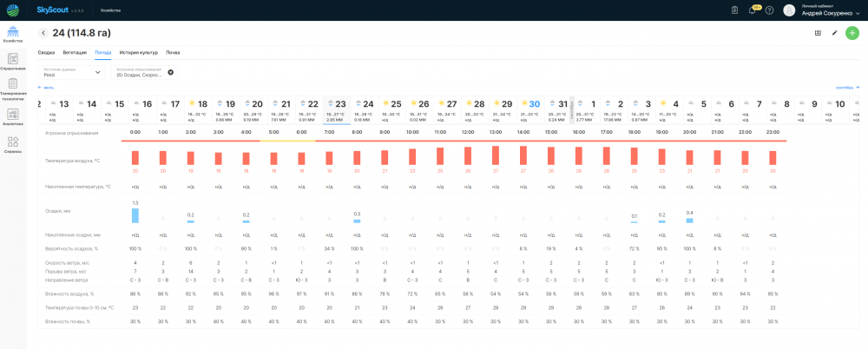Viewport: 868px width, 349px height.
Task: Select day 18 with sunny icon
Action: coord(198,110)
